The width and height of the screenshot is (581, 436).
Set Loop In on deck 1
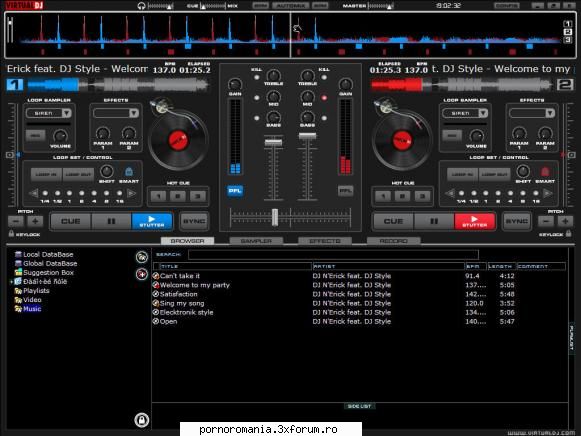(x=46, y=174)
